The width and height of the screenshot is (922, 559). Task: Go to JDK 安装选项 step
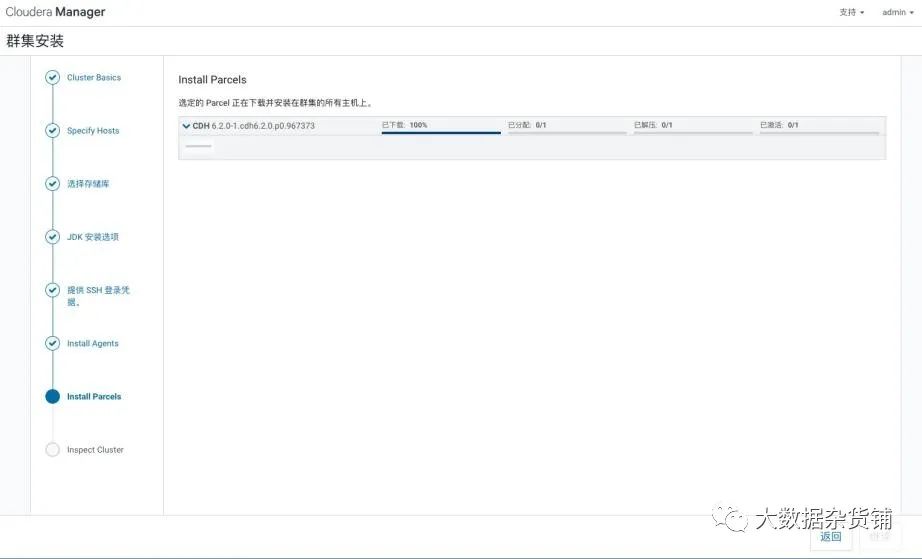92,237
